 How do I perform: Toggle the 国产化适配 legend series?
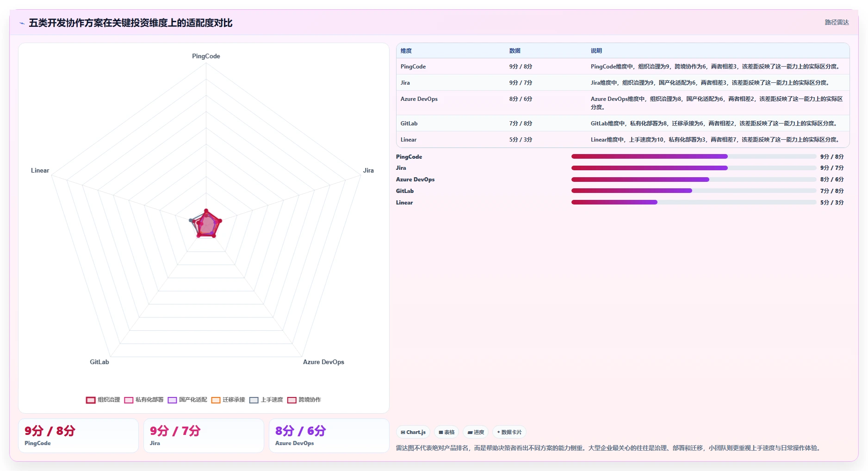187,400
